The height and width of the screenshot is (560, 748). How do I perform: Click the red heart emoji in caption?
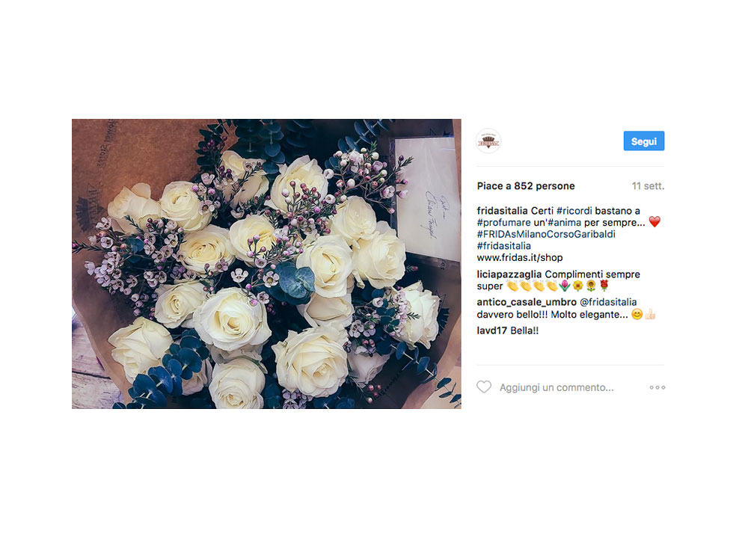654,222
